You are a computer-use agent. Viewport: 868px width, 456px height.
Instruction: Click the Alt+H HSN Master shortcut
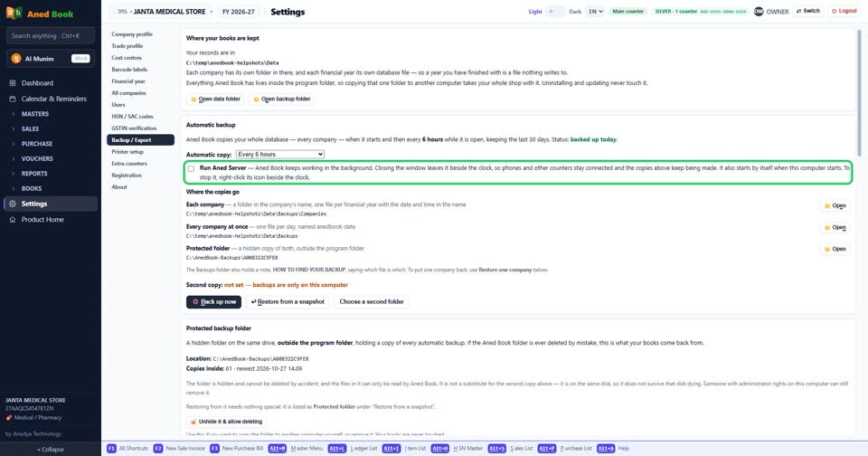(x=457, y=448)
